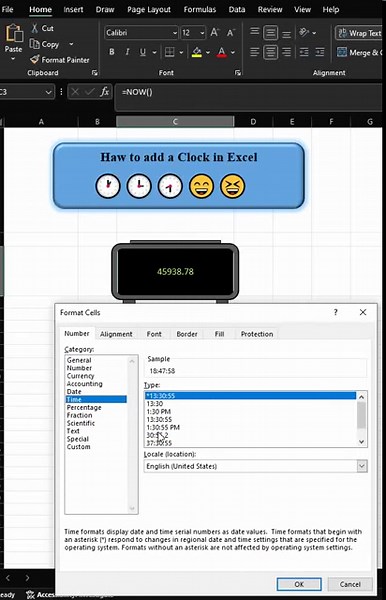Click the Center alignment icon

pyautogui.click(x=270, y=52)
